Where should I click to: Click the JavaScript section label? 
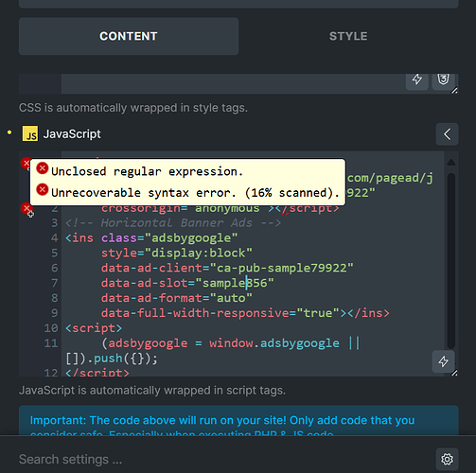point(72,134)
